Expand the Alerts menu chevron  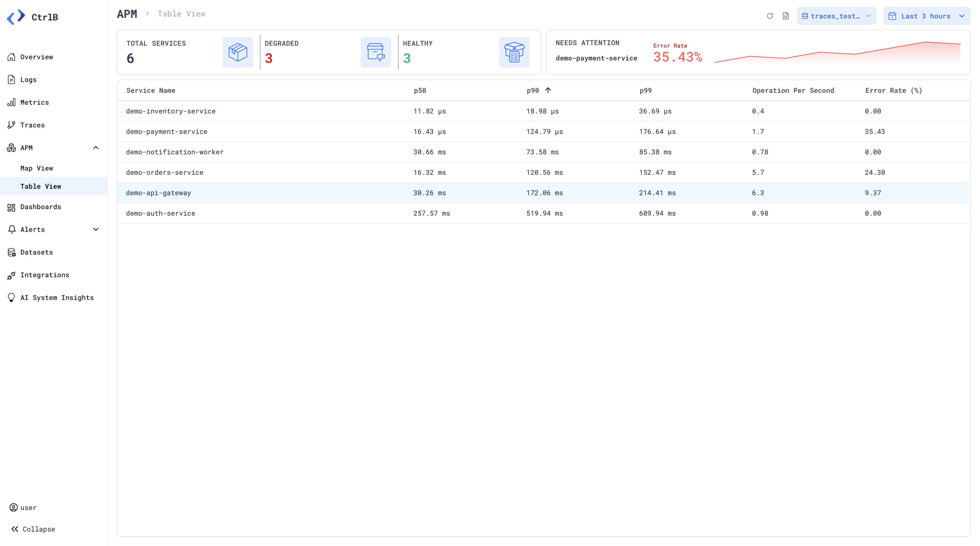96,229
